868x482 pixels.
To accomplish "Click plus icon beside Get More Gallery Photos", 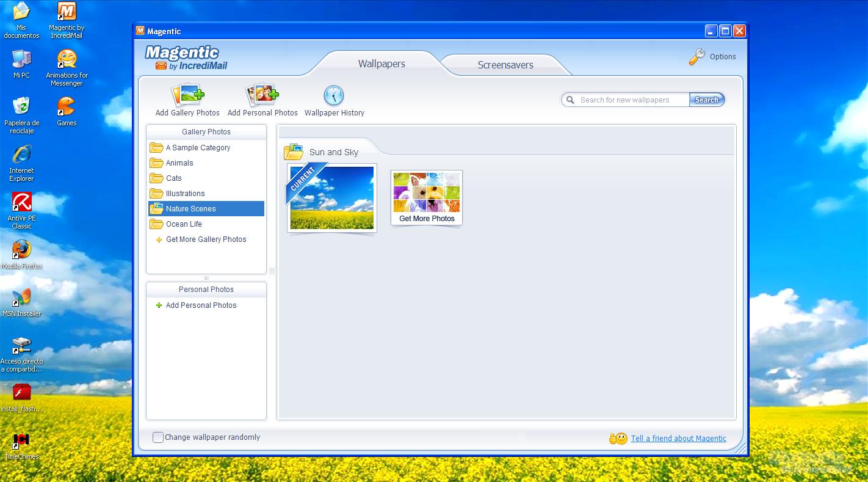I will click(x=159, y=239).
